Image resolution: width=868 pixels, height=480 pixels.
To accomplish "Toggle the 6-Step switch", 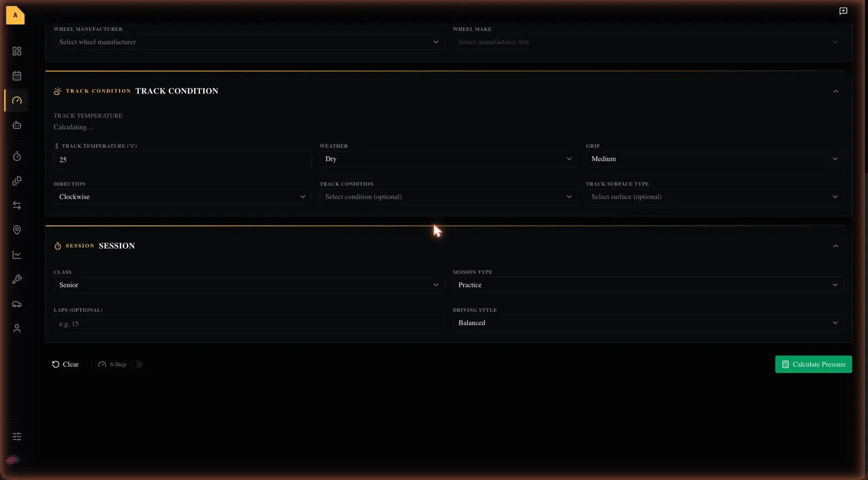I will click(x=136, y=364).
